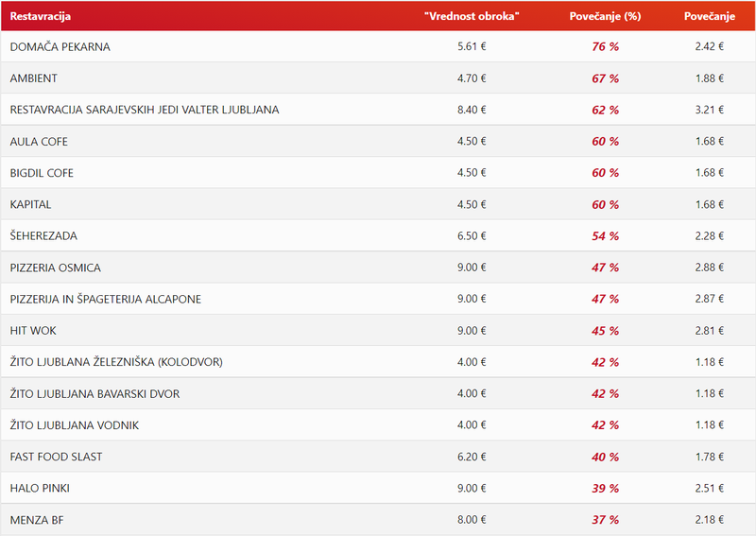Click 1.18 € in the BAVARSKI DVOR row
This screenshot has width=756, height=536.
[x=710, y=393]
